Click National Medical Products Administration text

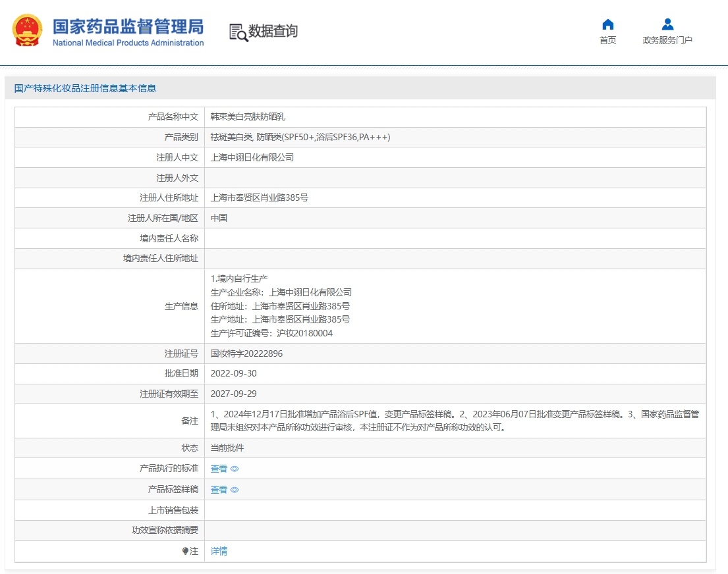pos(128,43)
